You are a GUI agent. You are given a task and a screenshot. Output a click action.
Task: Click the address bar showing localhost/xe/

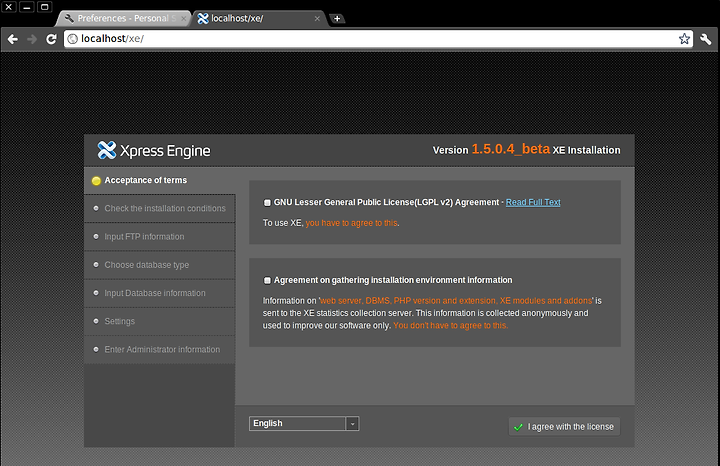pos(378,39)
